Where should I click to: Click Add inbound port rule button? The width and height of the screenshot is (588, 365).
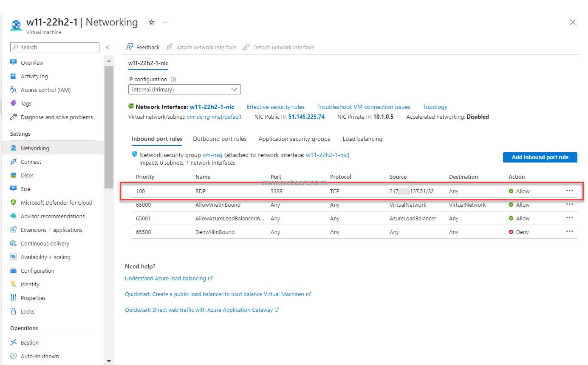[540, 157]
